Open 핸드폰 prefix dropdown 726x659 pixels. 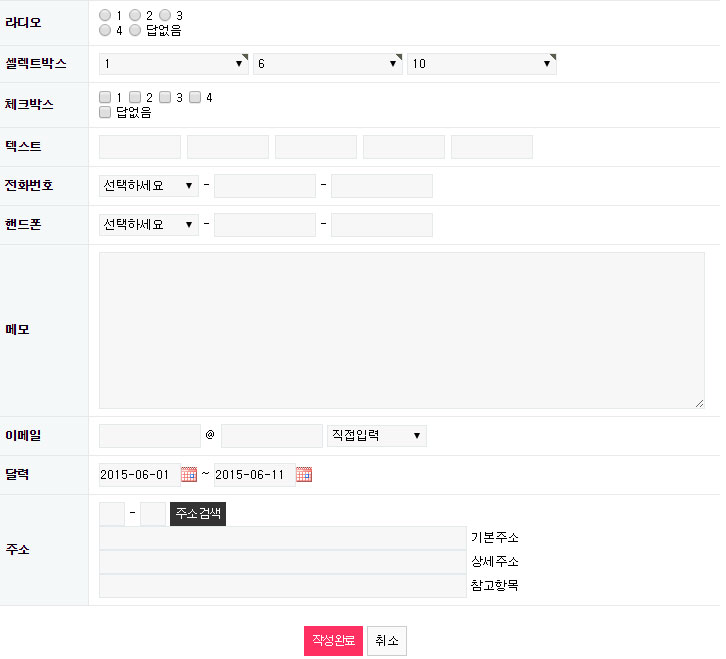[149, 225]
